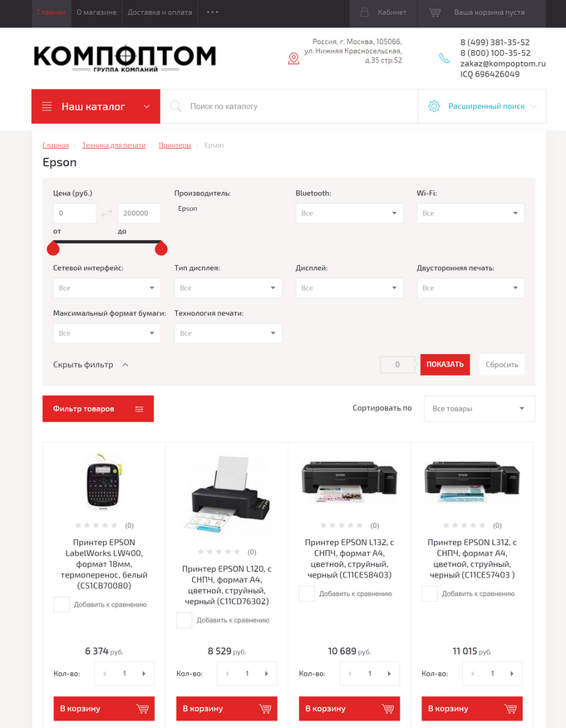
Task: Click the blue phone handset icon
Action: tap(445, 58)
